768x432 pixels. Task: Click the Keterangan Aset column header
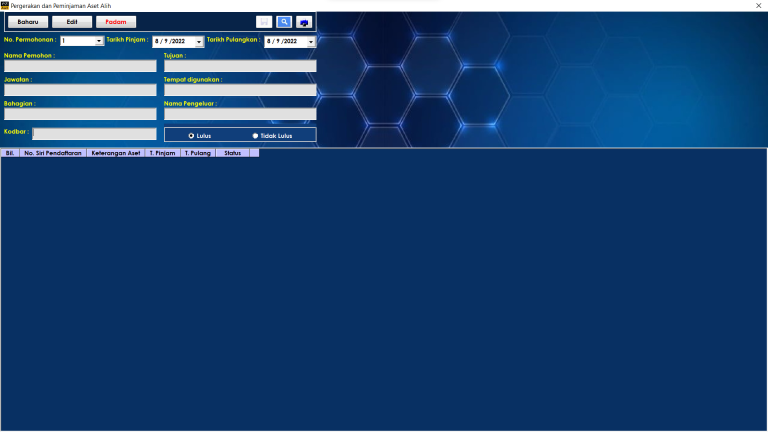pyautogui.click(x=115, y=153)
